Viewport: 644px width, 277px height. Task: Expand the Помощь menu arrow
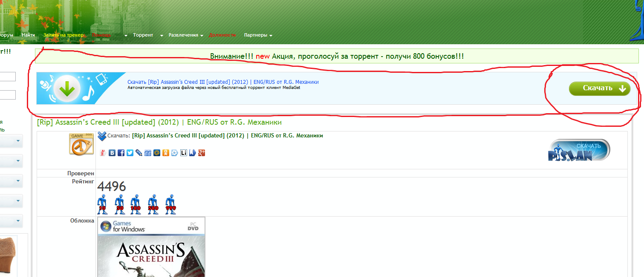pos(126,36)
